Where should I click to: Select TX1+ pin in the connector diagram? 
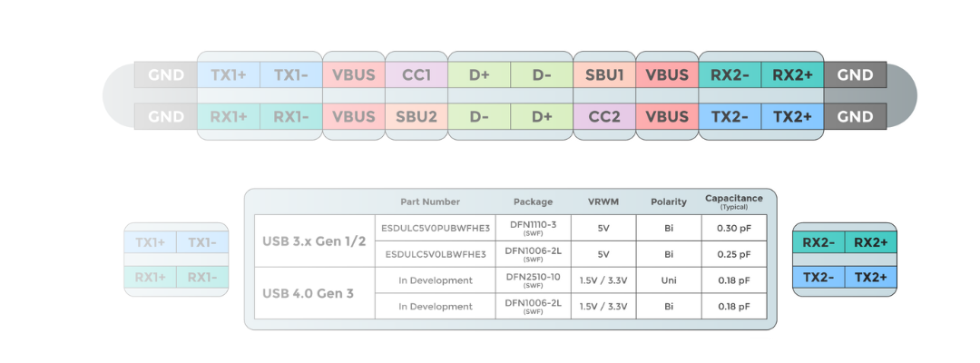[x=228, y=75]
